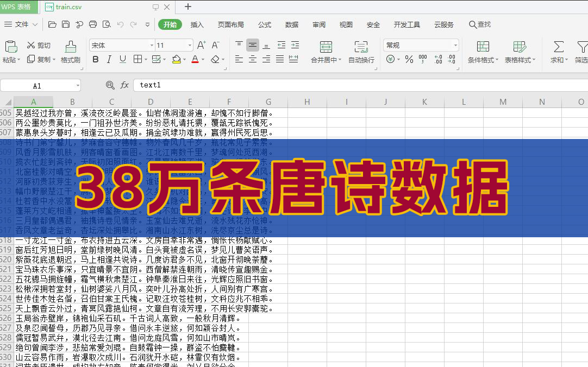Click the Save icon in quick toolbar

pyautogui.click(x=66, y=25)
